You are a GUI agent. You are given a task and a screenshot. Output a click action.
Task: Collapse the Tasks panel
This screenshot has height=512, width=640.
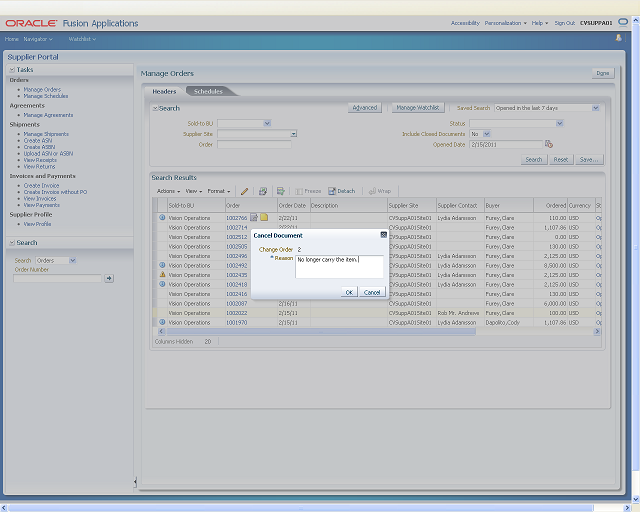pos(12,70)
